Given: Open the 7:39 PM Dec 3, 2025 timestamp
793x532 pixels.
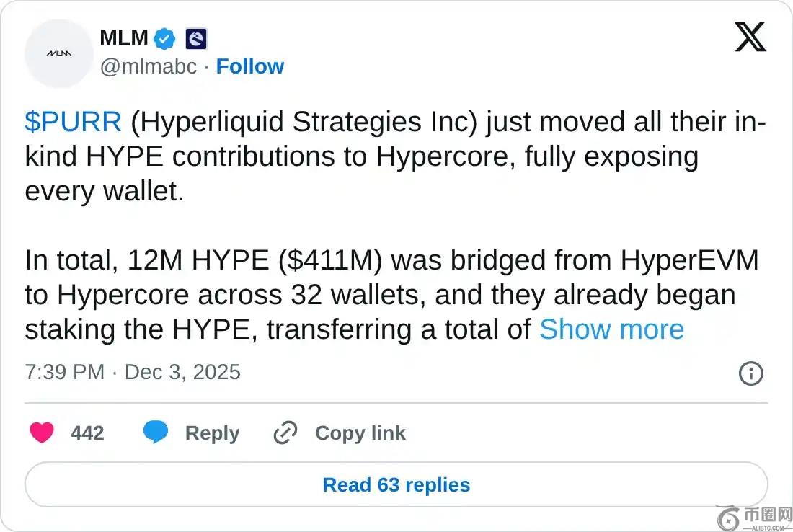Looking at the screenshot, I should 133,372.
